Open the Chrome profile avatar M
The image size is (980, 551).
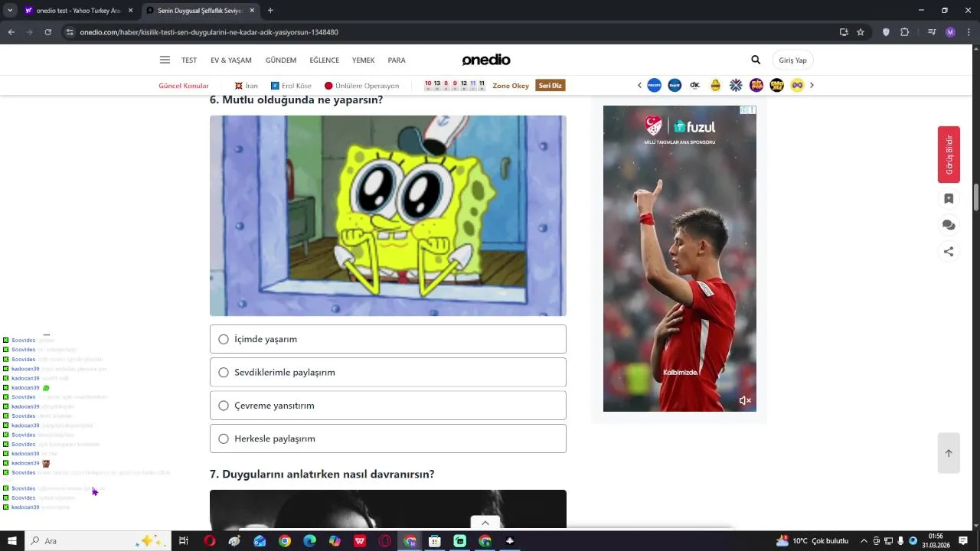coord(950,32)
